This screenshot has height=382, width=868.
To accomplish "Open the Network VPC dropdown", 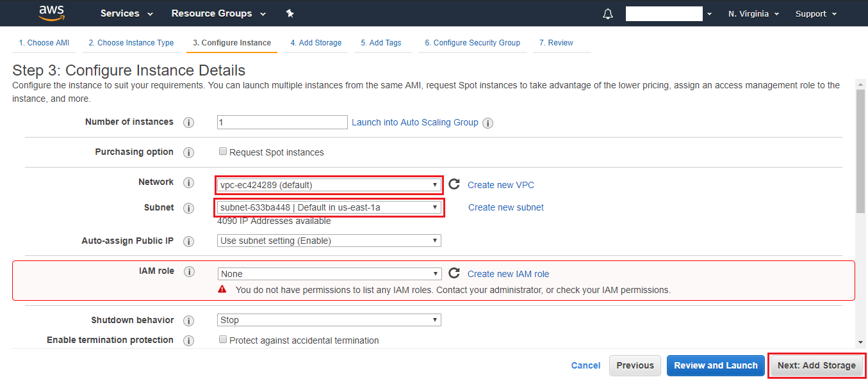I will pyautogui.click(x=329, y=185).
